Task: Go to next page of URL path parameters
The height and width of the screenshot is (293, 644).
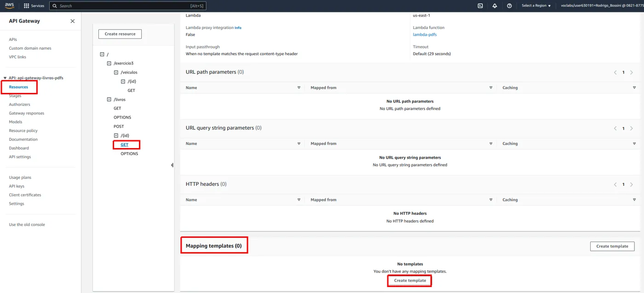Action: point(632,73)
